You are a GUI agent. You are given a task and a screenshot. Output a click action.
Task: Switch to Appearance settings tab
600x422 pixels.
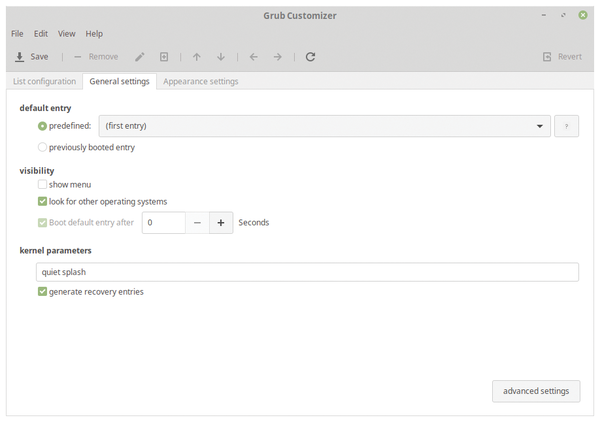point(201,81)
